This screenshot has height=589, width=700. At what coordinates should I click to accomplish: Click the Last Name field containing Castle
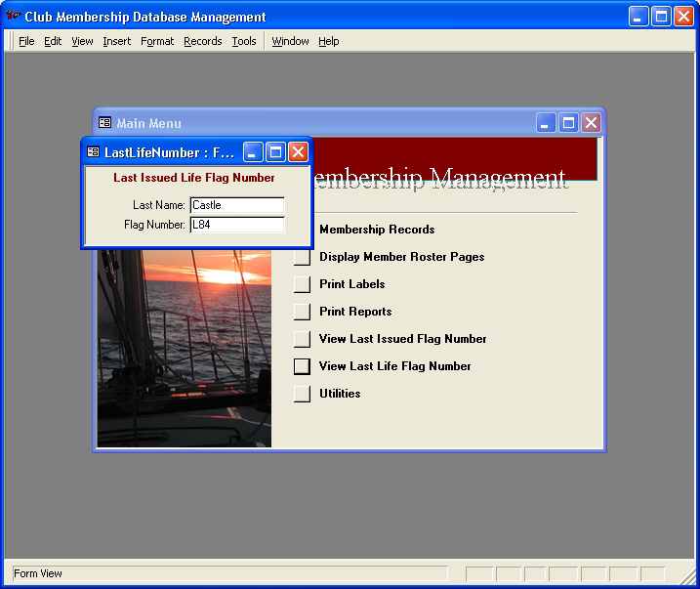(x=237, y=205)
